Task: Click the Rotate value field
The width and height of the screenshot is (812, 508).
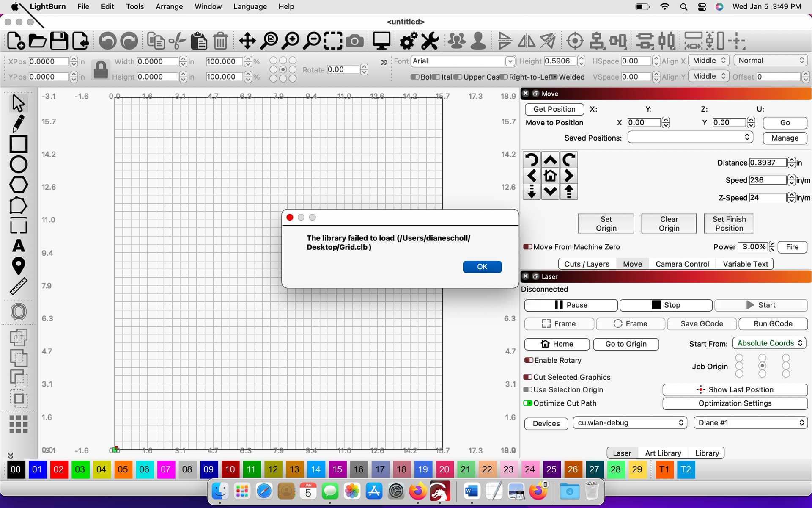Action: tap(343, 69)
